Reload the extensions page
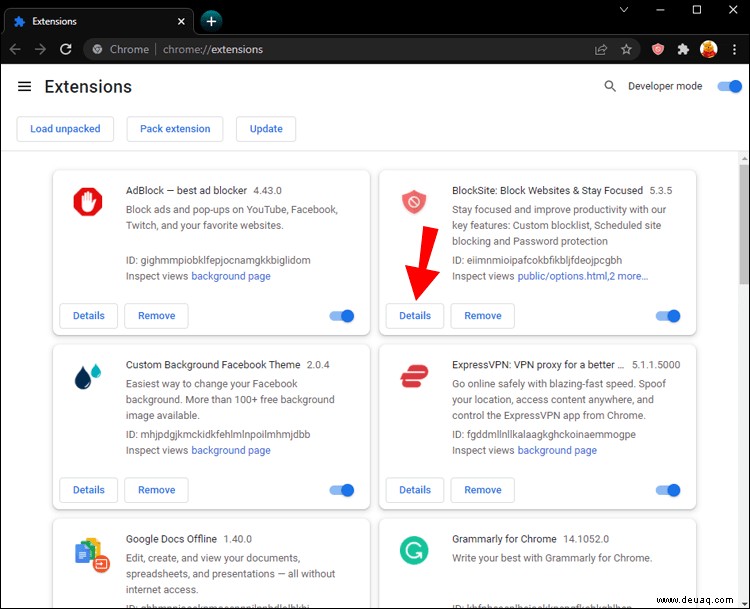The height and width of the screenshot is (609, 750). point(66,49)
